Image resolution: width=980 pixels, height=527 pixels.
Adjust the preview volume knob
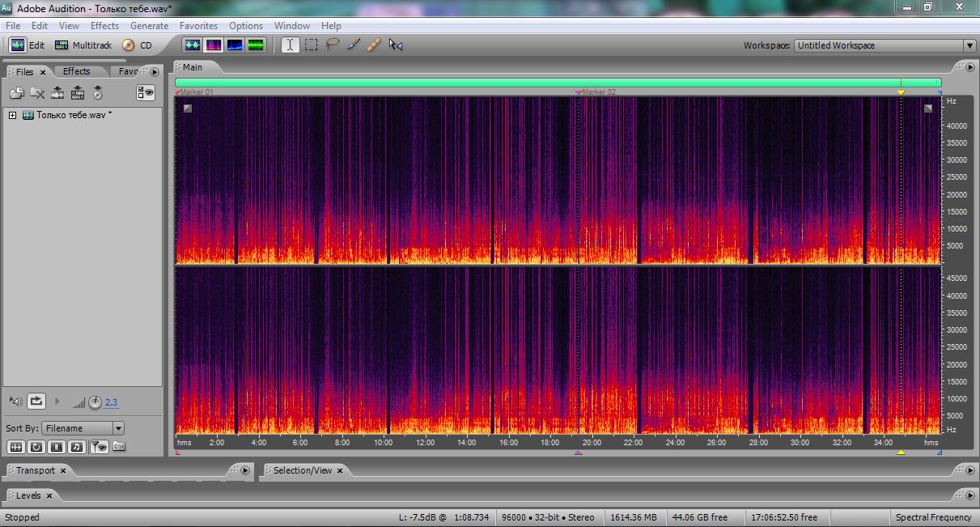pyautogui.click(x=95, y=402)
